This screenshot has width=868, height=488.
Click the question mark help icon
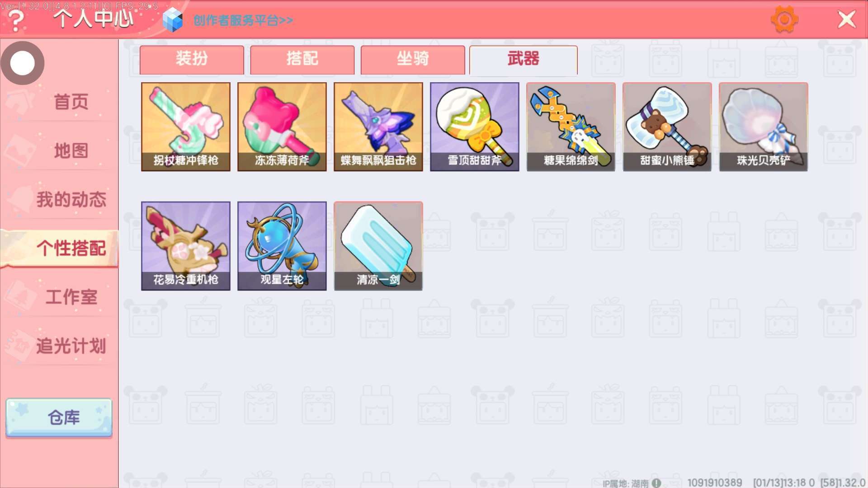point(17,20)
